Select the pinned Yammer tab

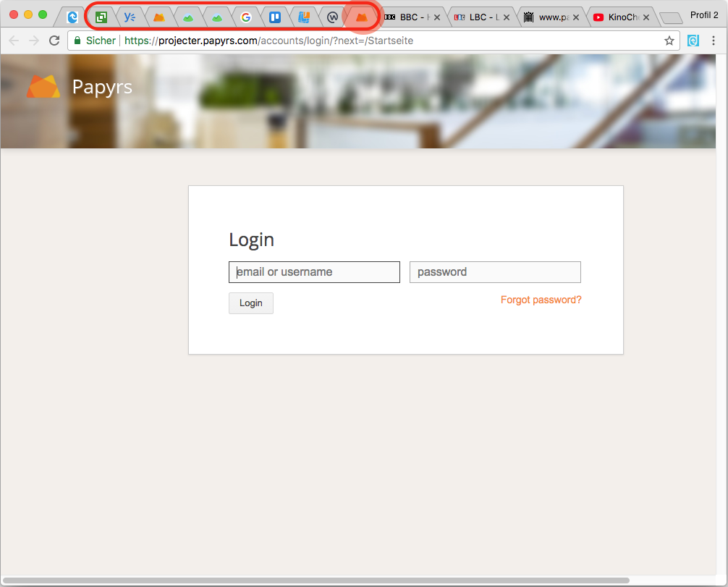pos(130,17)
